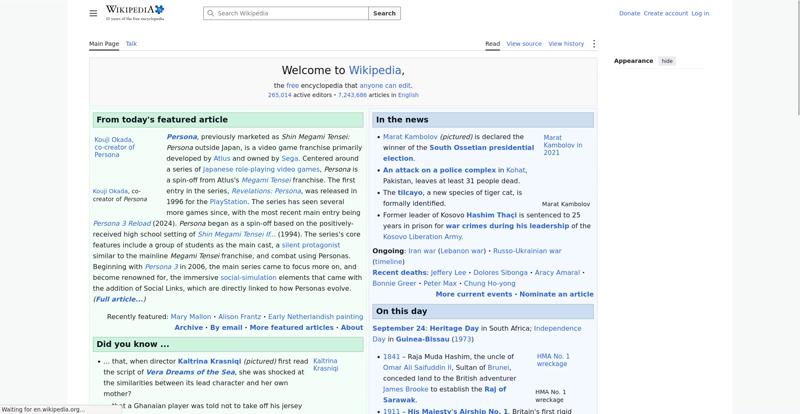
Task: Open the Alison Frantz link
Action: (239, 316)
